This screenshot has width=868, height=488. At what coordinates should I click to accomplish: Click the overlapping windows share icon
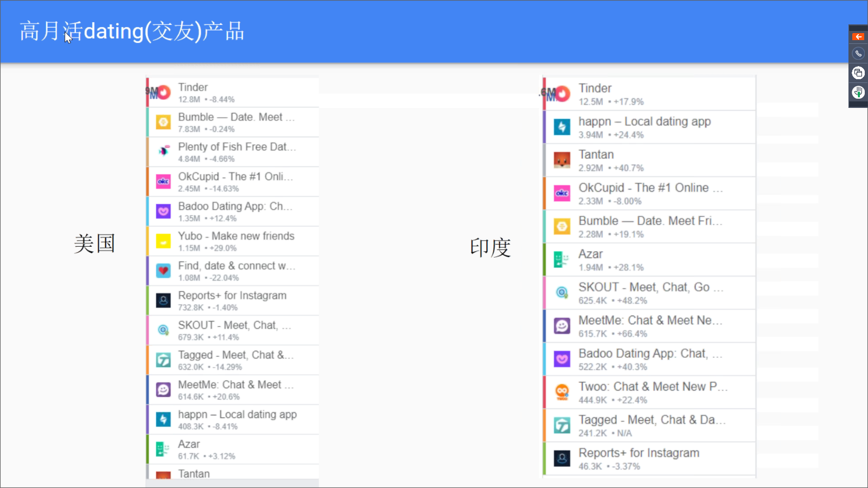coord(858,73)
